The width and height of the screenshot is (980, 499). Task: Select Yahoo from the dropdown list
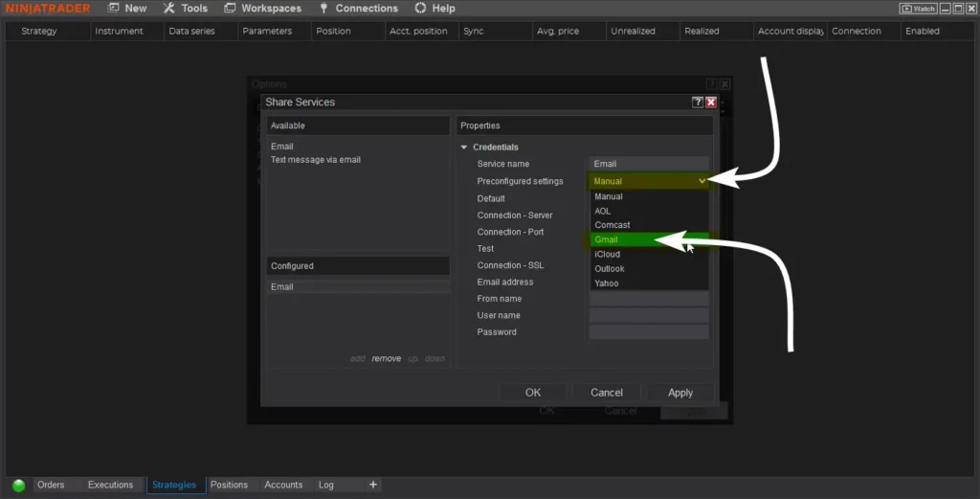[649, 284]
